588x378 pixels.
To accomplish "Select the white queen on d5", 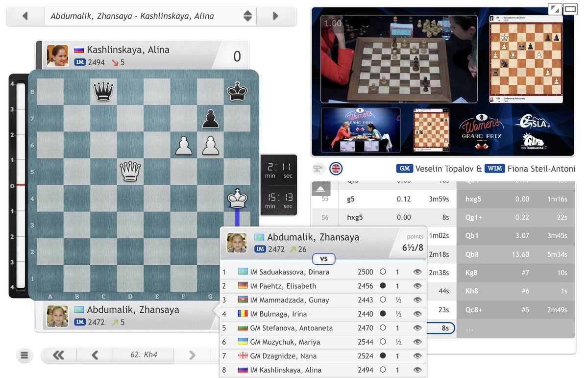I will click(130, 172).
